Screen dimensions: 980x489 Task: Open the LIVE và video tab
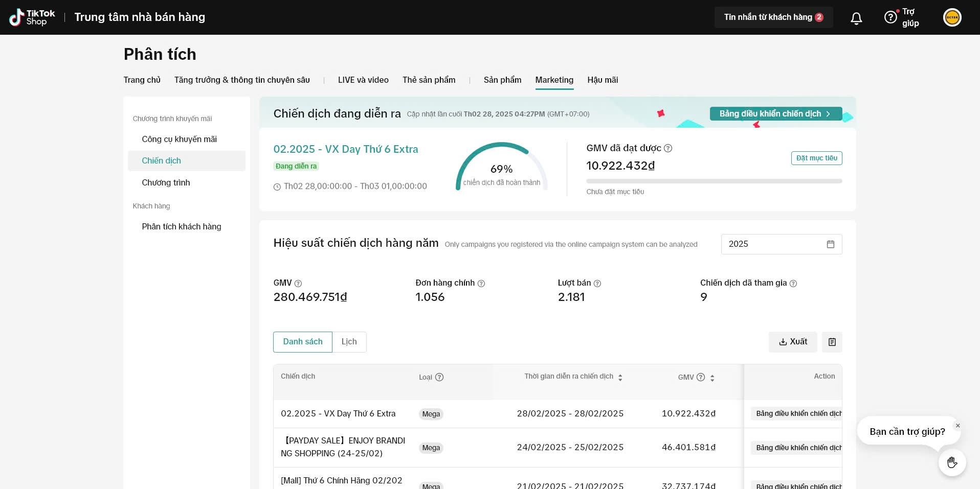(x=363, y=80)
